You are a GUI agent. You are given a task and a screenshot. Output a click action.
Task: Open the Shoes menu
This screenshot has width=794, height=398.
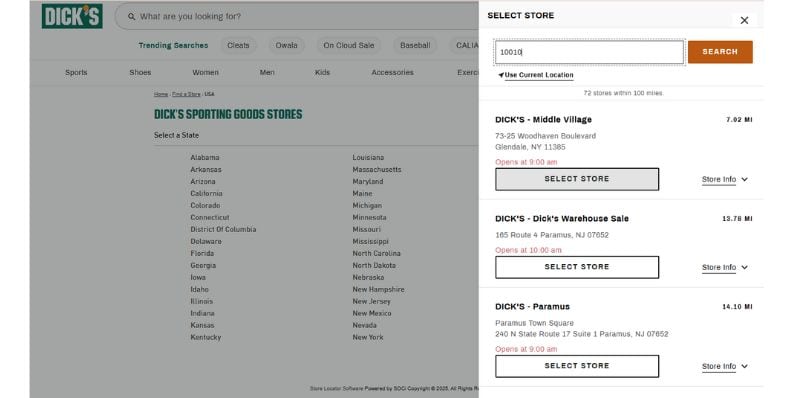point(140,72)
